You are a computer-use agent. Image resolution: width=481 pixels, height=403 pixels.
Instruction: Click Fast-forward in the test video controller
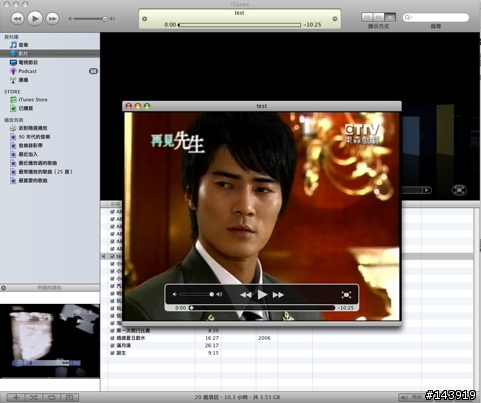278,295
